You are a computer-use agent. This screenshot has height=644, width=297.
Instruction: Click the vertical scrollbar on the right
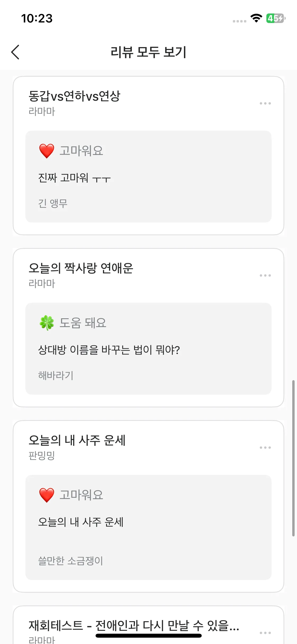pyautogui.click(x=293, y=458)
